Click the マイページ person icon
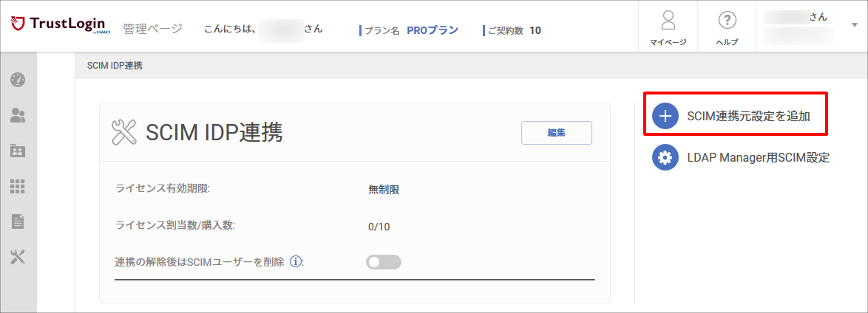 pyautogui.click(x=668, y=21)
